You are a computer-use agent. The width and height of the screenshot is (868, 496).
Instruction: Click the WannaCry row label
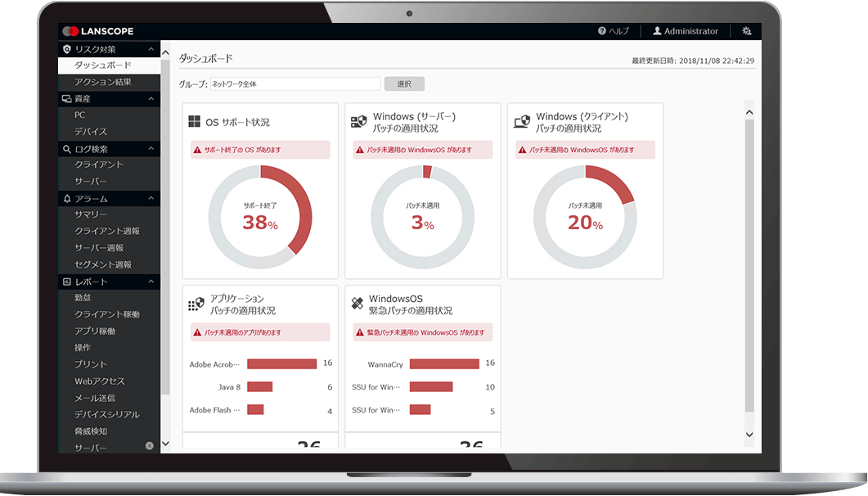pyautogui.click(x=385, y=364)
